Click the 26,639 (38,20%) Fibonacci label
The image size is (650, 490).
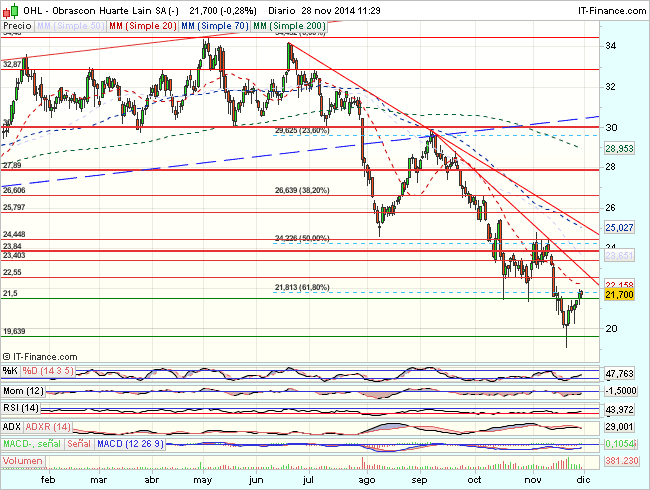click(302, 190)
